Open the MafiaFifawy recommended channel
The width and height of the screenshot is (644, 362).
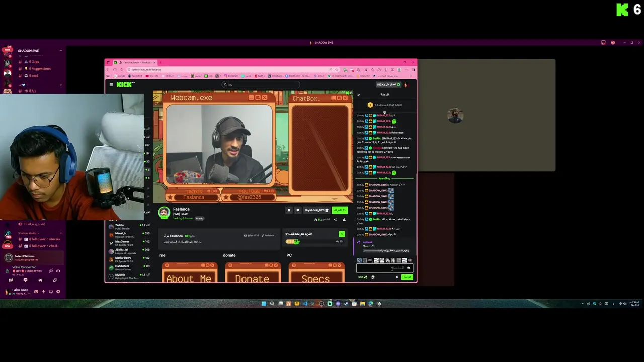tap(128, 259)
